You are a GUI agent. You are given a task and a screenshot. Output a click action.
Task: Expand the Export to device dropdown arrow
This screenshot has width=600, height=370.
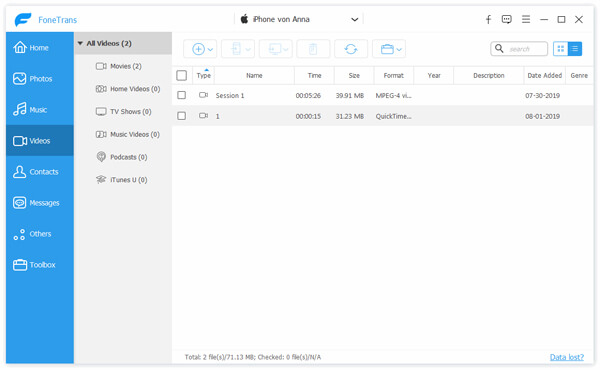point(248,49)
